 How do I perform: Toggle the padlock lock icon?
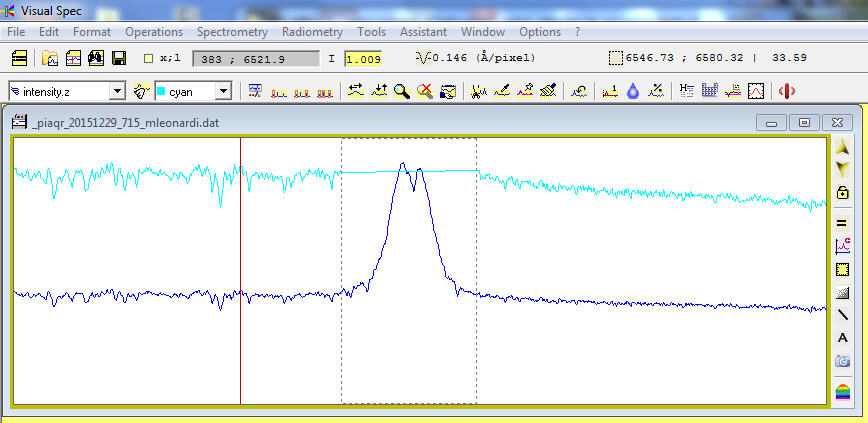[842, 193]
